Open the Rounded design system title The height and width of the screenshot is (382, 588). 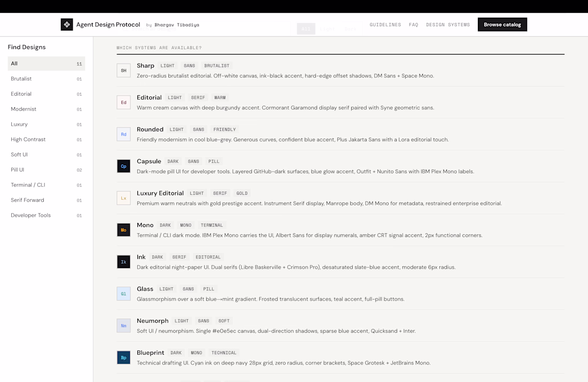click(x=150, y=129)
